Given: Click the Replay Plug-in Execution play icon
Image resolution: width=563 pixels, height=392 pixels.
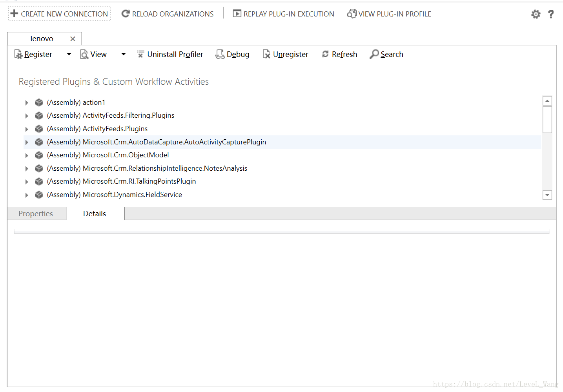Looking at the screenshot, I should [x=237, y=14].
